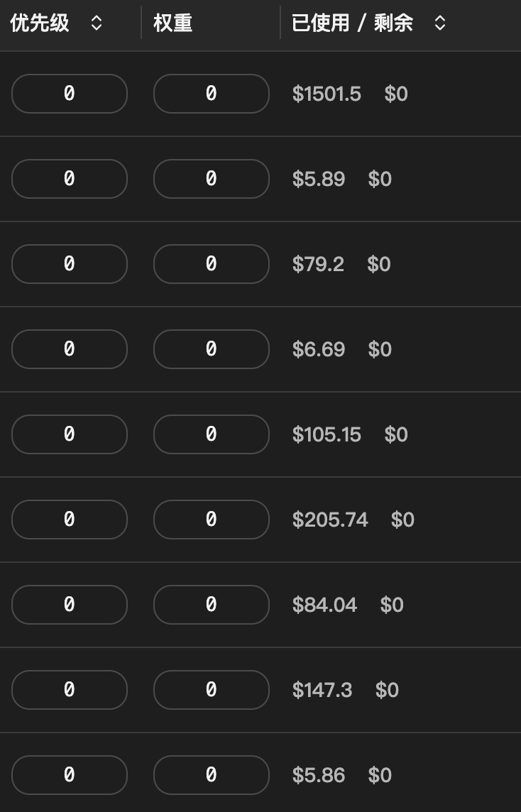Click the $1501.5 used amount
This screenshot has width=521, height=812.
point(327,94)
